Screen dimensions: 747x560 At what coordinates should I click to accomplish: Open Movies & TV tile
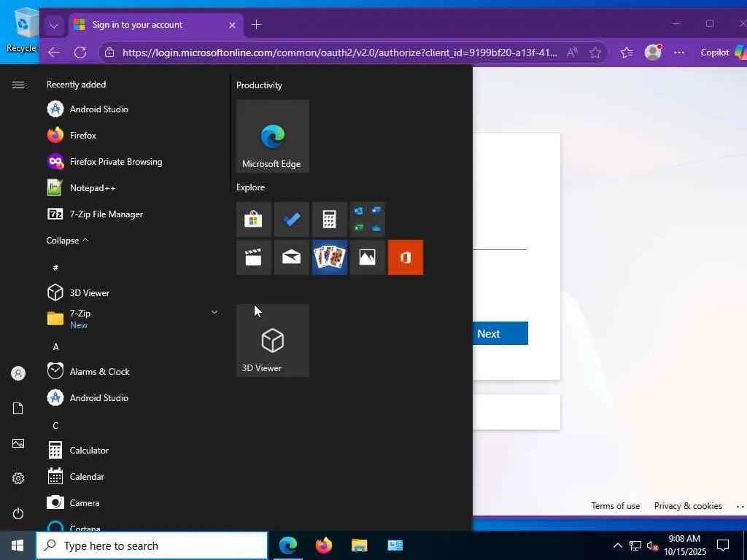253,257
